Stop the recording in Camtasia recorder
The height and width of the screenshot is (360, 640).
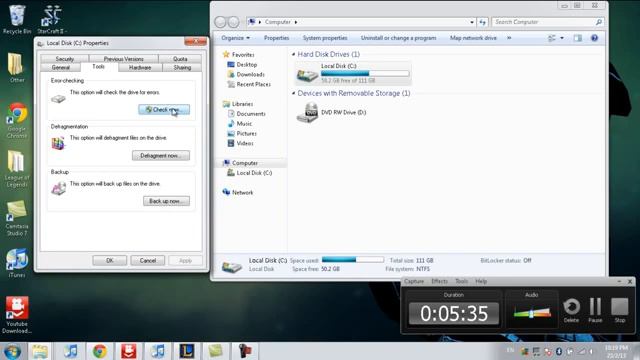(x=620, y=310)
